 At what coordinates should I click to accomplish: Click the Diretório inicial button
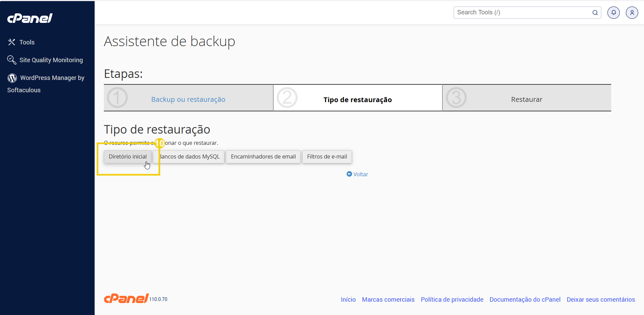click(128, 156)
